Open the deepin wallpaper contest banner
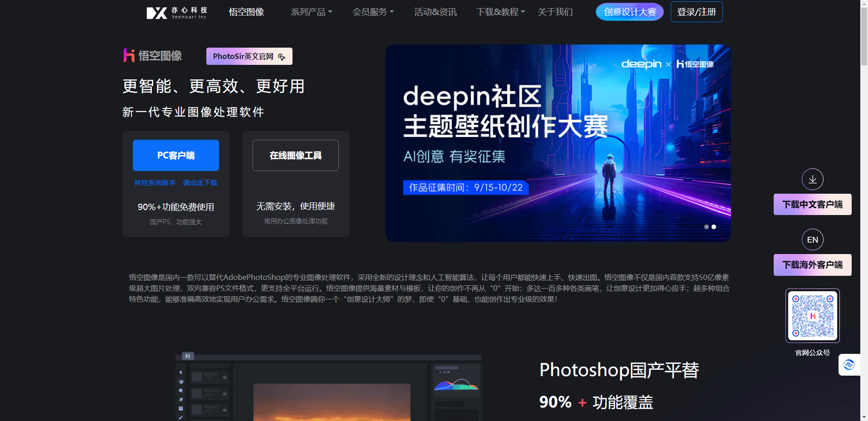The height and width of the screenshot is (421, 868). (x=558, y=143)
